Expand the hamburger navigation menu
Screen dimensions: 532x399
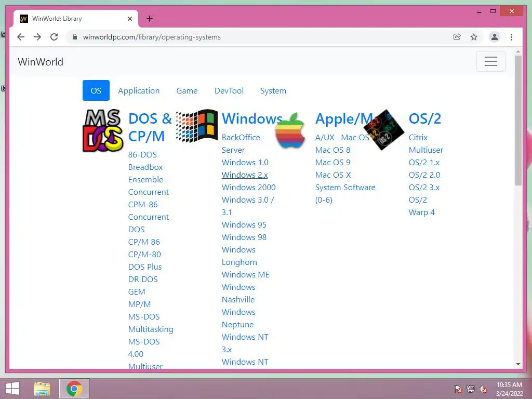(490, 61)
